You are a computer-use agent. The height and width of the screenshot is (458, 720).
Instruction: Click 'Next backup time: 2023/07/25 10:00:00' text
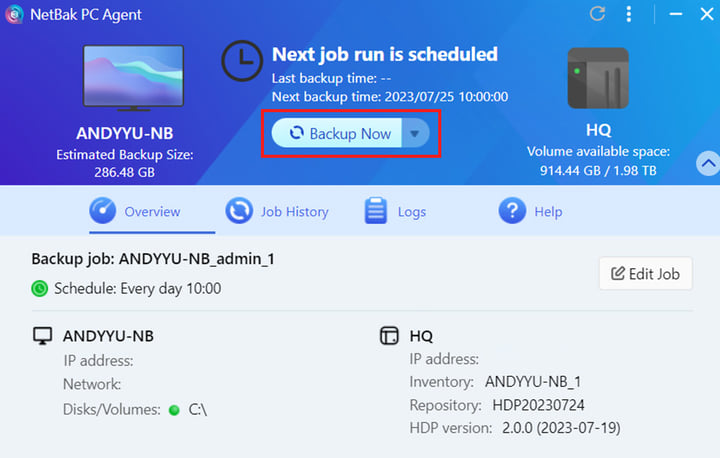click(390, 97)
